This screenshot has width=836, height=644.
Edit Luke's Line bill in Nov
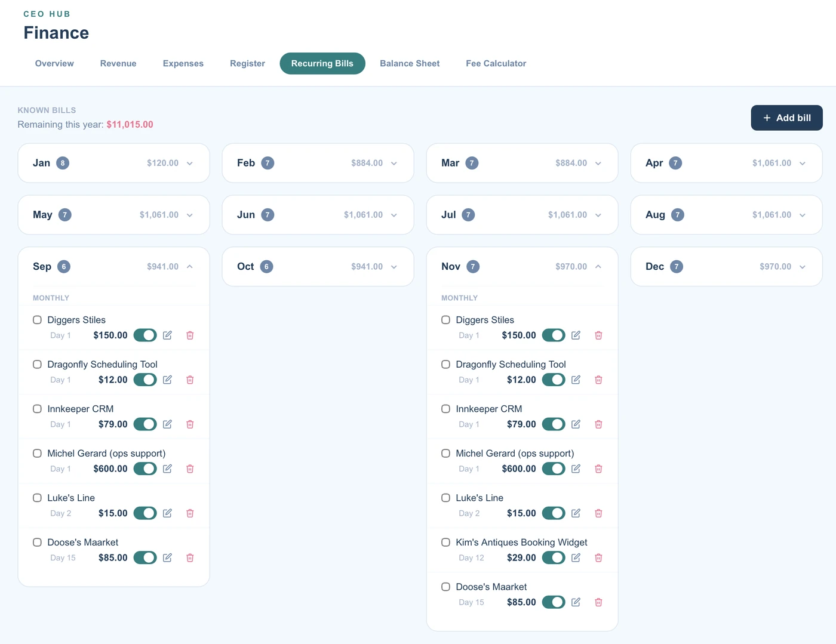(x=576, y=513)
